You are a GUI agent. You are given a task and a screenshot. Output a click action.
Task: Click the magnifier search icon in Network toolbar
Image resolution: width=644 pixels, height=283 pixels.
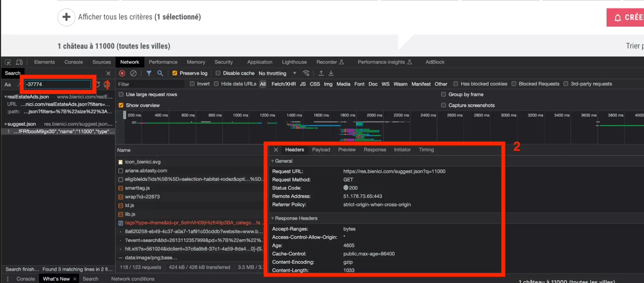tap(160, 73)
